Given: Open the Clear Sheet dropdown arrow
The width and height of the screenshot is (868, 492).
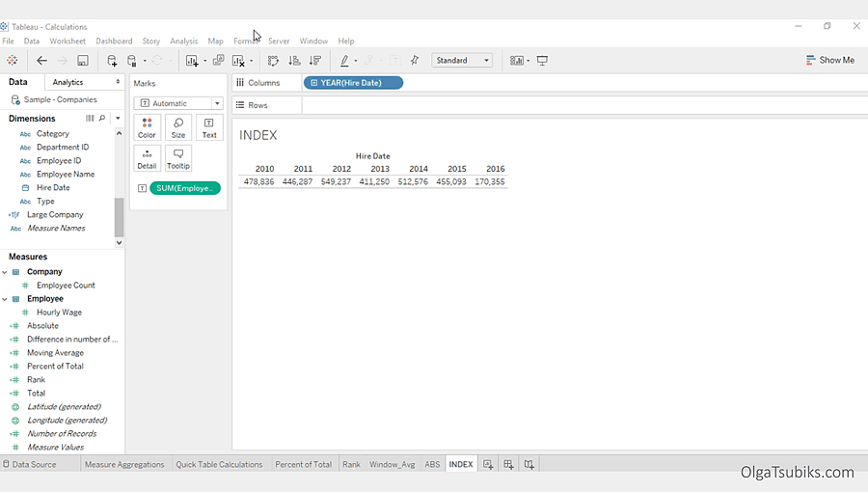Looking at the screenshot, I should [252, 61].
